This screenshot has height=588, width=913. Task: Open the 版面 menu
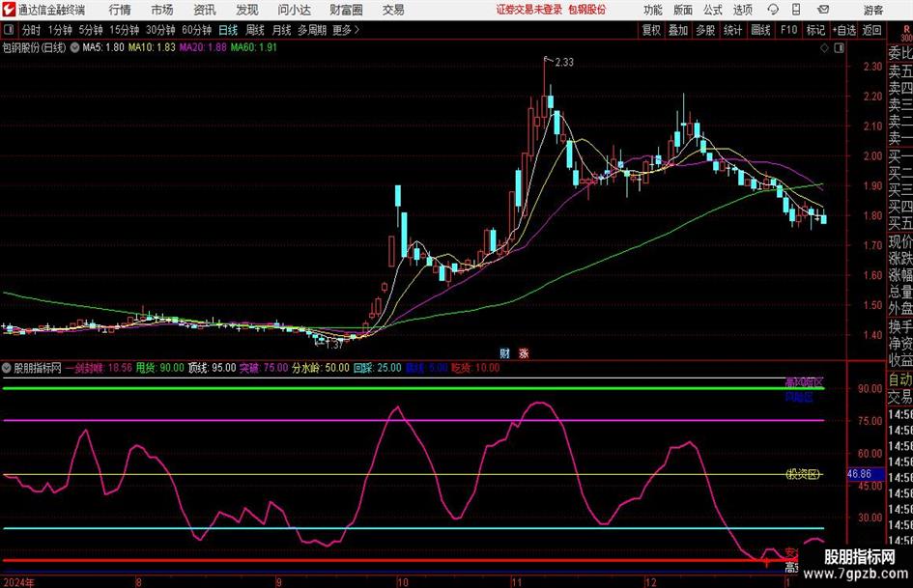683,10
